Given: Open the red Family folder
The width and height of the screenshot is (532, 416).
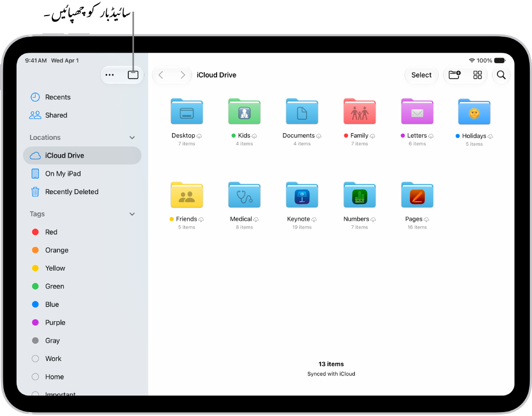Looking at the screenshot, I should [x=360, y=111].
